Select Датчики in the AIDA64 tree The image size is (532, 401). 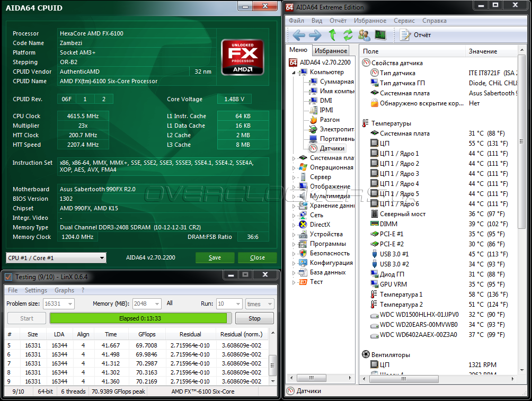pyautogui.click(x=332, y=148)
